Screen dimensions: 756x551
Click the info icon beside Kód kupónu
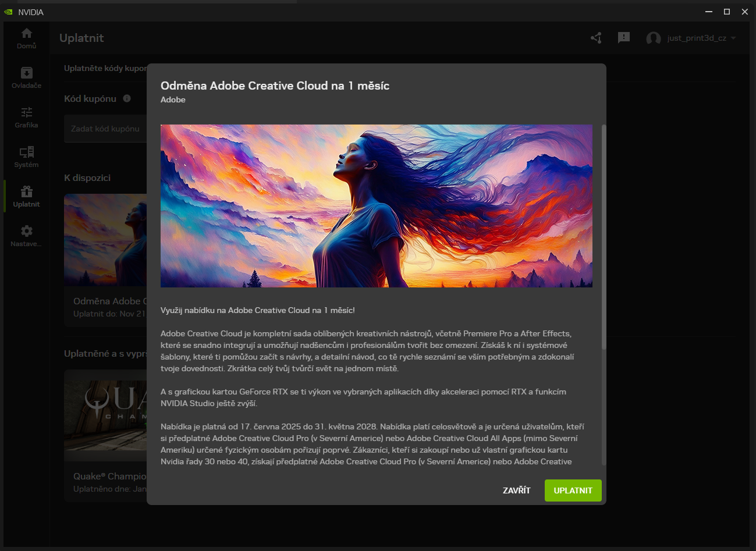point(127,98)
